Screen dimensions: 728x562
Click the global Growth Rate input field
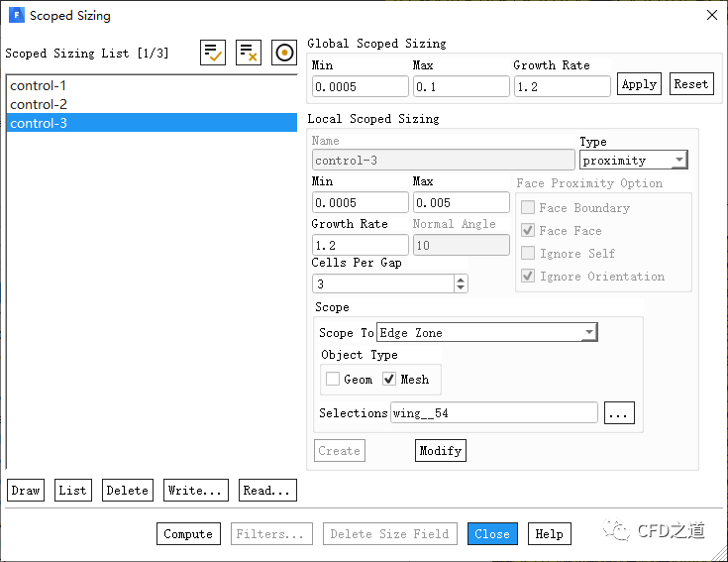tap(562, 86)
